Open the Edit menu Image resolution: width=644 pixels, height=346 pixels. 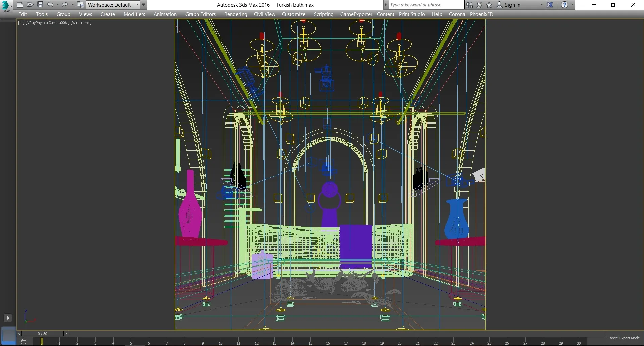(x=23, y=14)
